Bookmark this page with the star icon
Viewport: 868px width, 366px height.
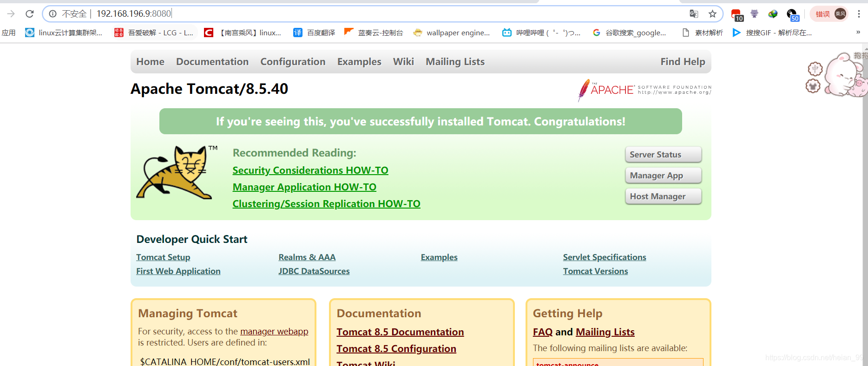(712, 14)
